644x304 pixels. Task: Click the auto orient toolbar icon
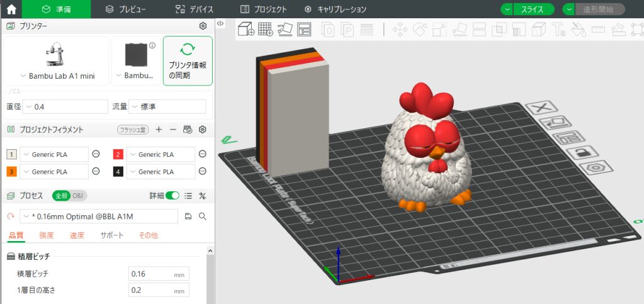point(285,29)
